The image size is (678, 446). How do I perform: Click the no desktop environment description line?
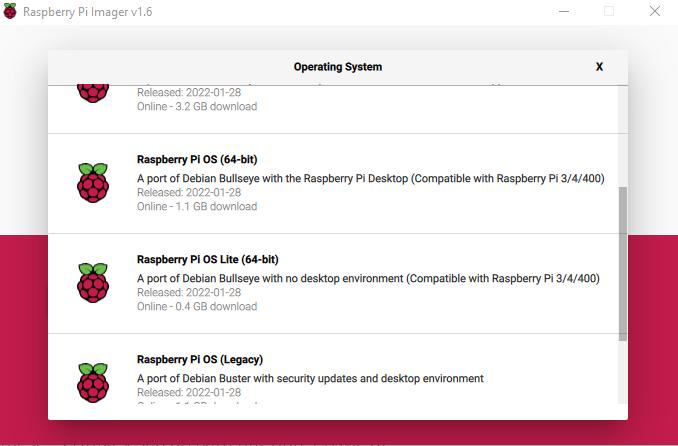tap(368, 279)
